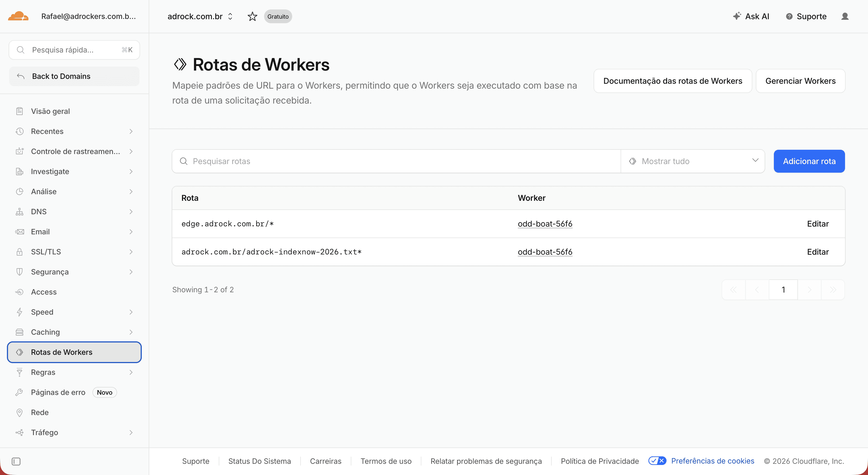Edit the adrock-indexnow-2026.txt* route
Screen dimensions: 868x475
(818, 252)
